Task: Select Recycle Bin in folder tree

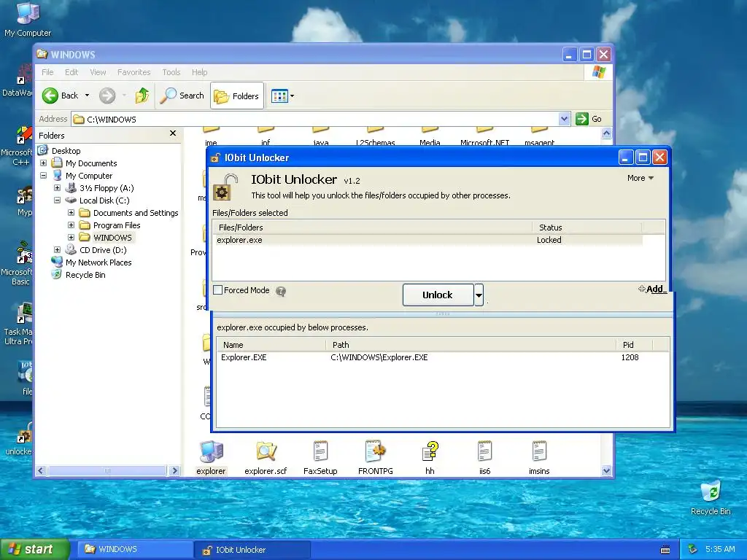Action: point(85,275)
